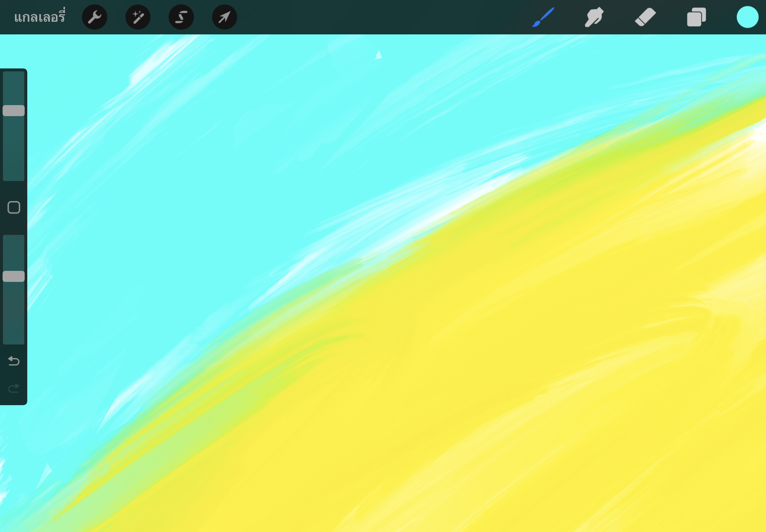Tap the brush size slider handle
Image resolution: width=766 pixels, height=532 pixels.
point(14,110)
